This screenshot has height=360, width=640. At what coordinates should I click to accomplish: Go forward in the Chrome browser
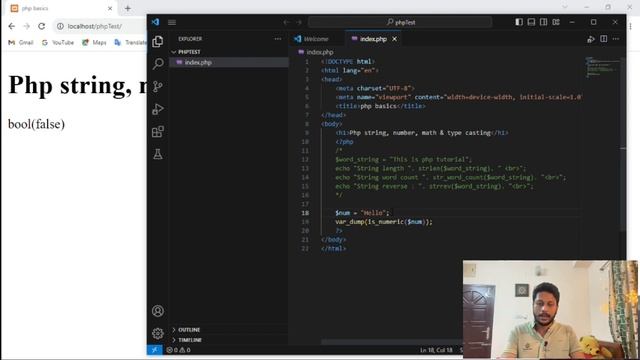click(27, 26)
